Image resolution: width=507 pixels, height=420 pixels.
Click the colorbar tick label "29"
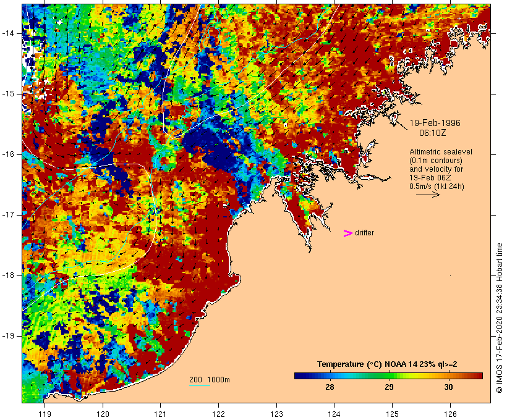point(389,387)
